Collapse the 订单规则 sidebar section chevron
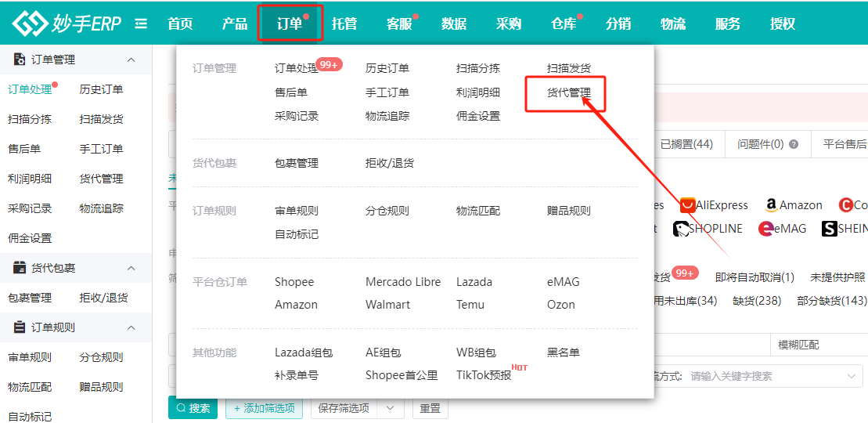The image size is (868, 423). tap(131, 327)
